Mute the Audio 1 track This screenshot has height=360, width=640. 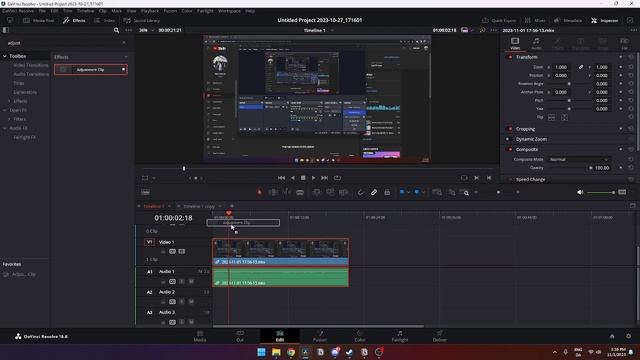pos(191,282)
